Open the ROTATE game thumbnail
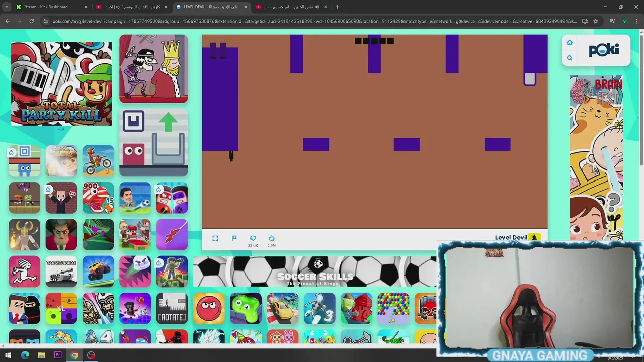Image resolution: width=644 pixels, height=362 pixels. [172, 308]
